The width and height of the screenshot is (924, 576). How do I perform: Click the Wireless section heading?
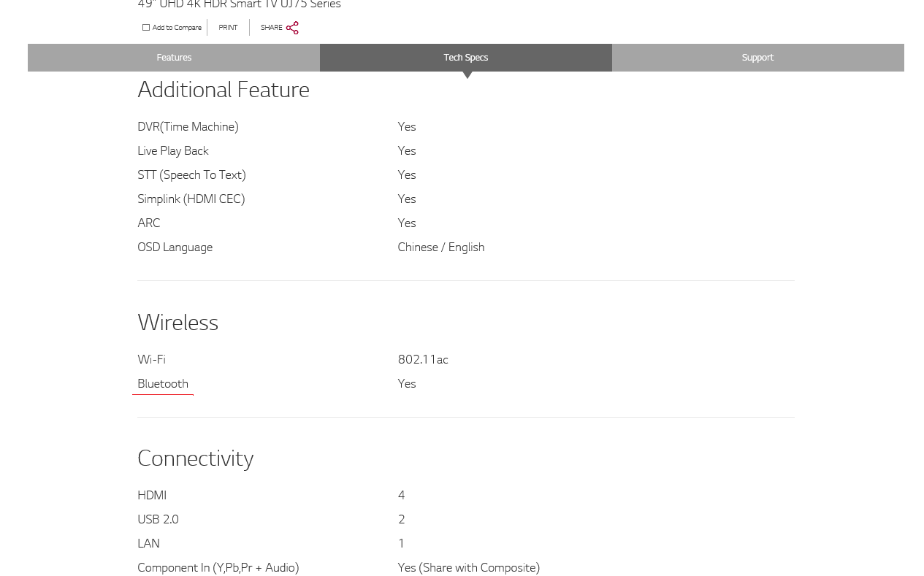[x=177, y=323]
